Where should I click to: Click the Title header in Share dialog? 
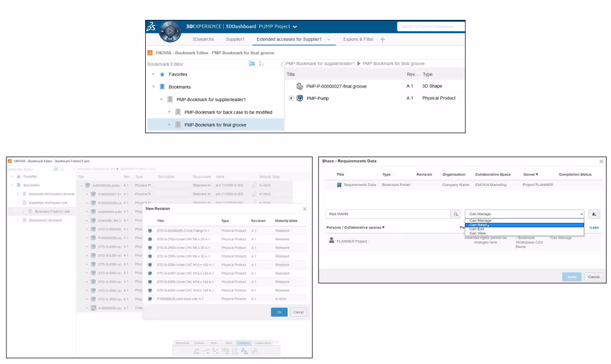tap(340, 175)
